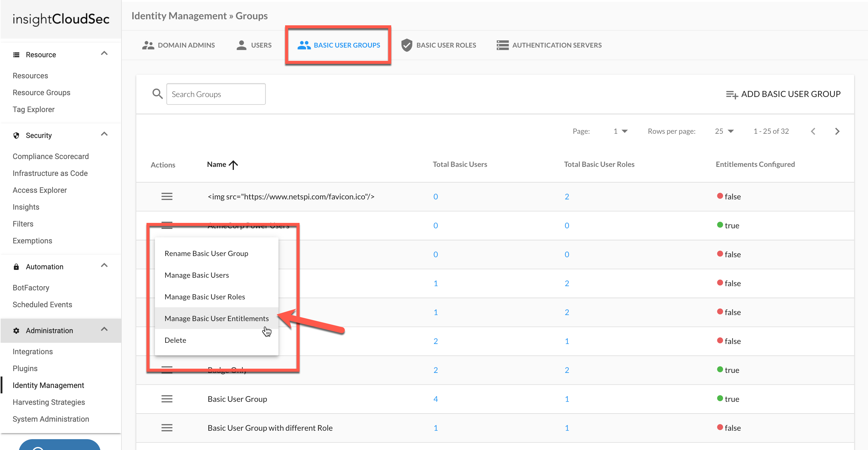Open Rows per page dropdown
Screen dimensions: 868x450
tap(724, 131)
